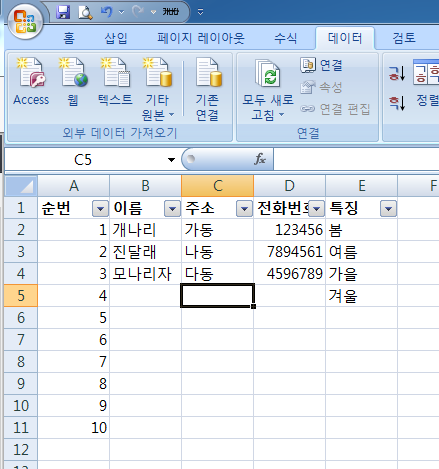
Task: Click the 가나다 quick access icon
Action: [x=171, y=12]
